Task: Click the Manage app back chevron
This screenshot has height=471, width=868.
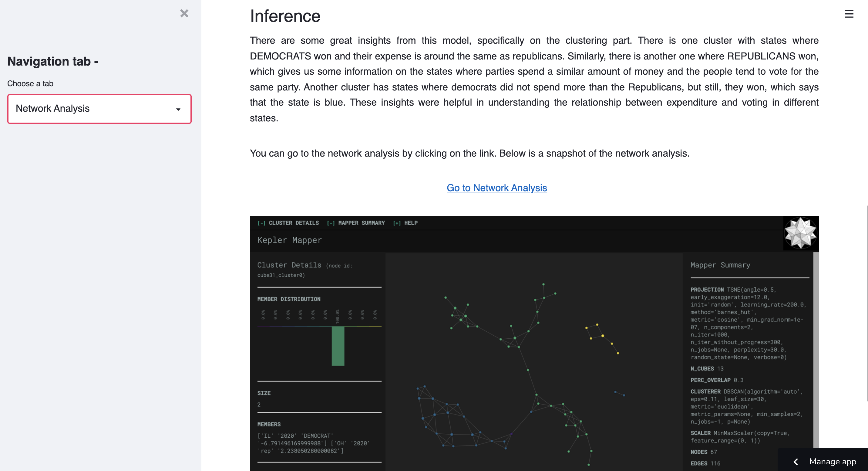Action: tap(796, 461)
